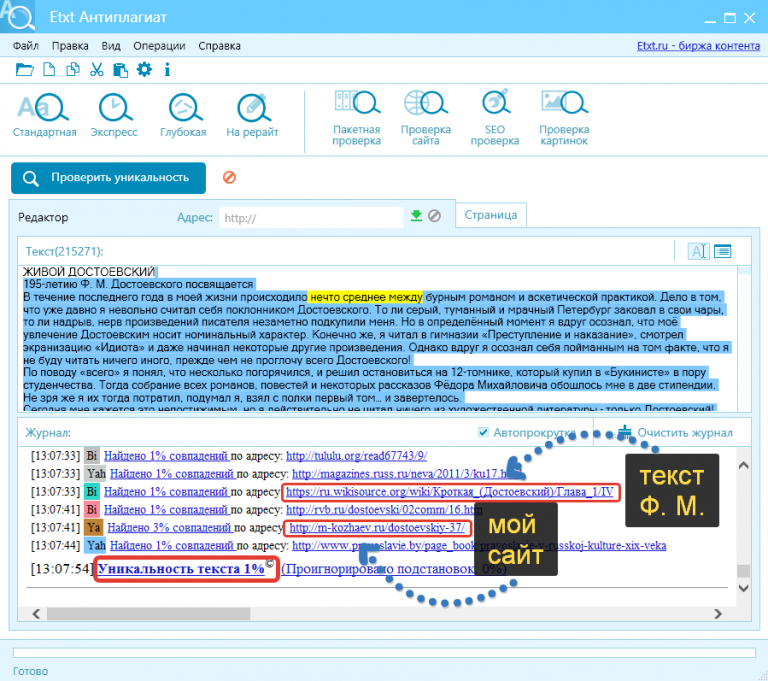Viewport: 768px width, 681px height.
Task: Click the 'Текст(215271):' label
Action: (64, 251)
